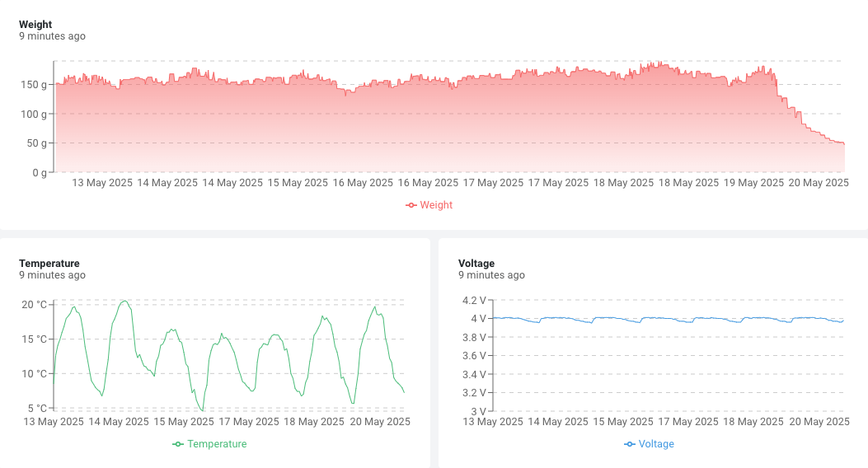Click '9 minutes ago' under Voltage title
868x468 pixels.
click(491, 275)
